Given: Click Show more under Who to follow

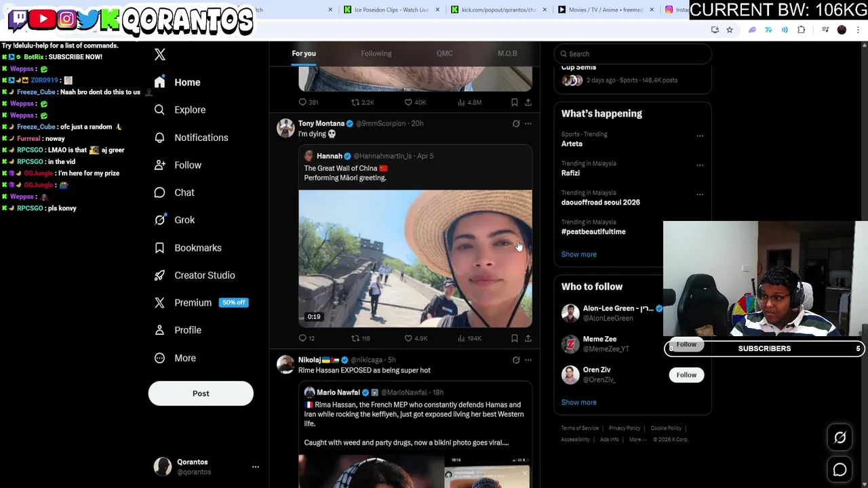Looking at the screenshot, I should (579, 403).
